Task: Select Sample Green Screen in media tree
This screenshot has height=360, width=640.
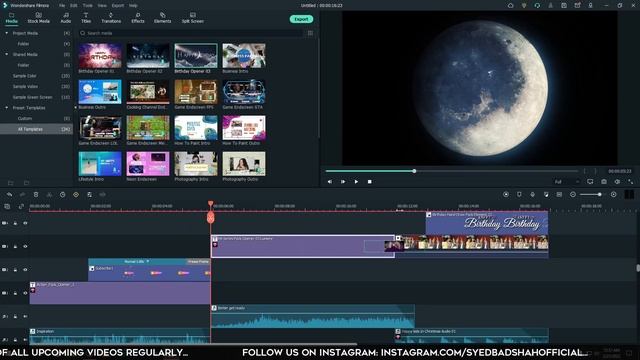Action: (x=32, y=97)
